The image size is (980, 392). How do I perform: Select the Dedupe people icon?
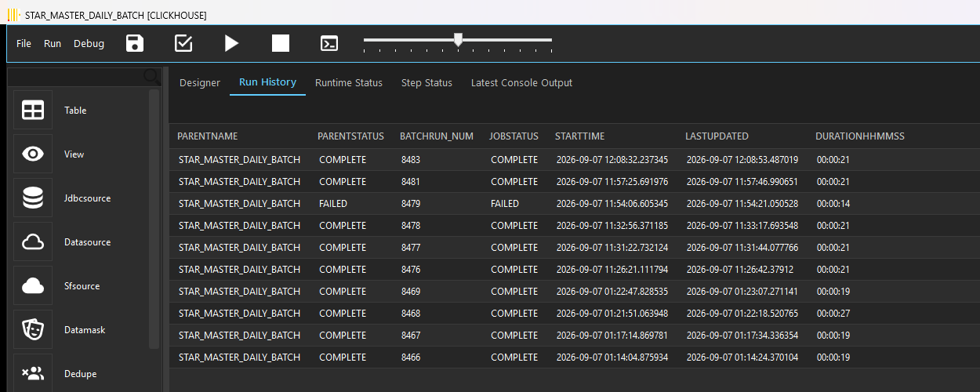[x=33, y=374]
